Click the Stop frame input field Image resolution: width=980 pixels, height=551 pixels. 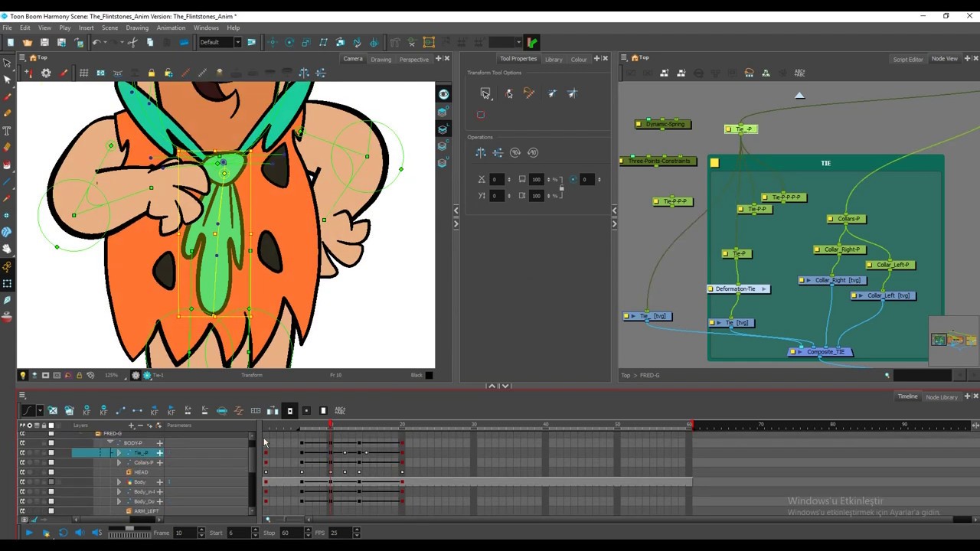point(290,533)
